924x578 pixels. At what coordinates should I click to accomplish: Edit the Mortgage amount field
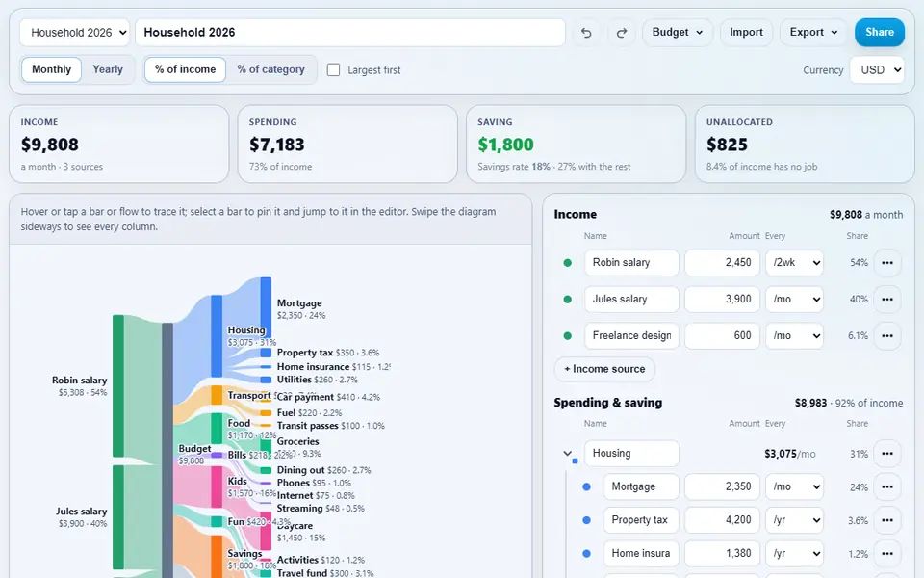(x=722, y=486)
